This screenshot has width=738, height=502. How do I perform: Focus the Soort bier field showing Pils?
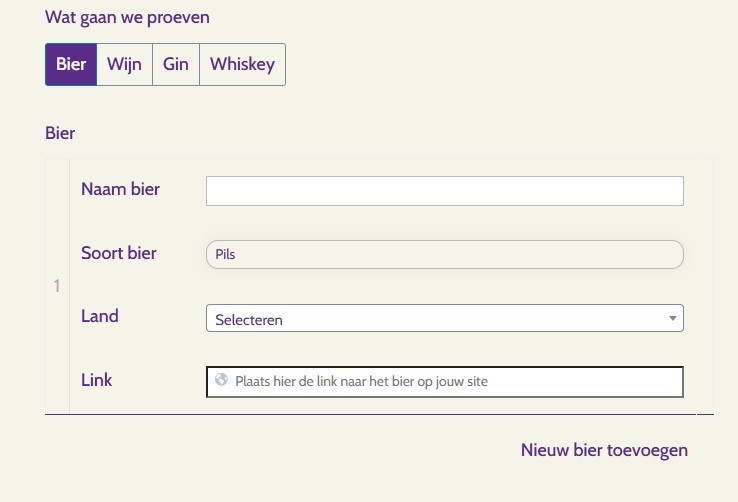pos(444,255)
